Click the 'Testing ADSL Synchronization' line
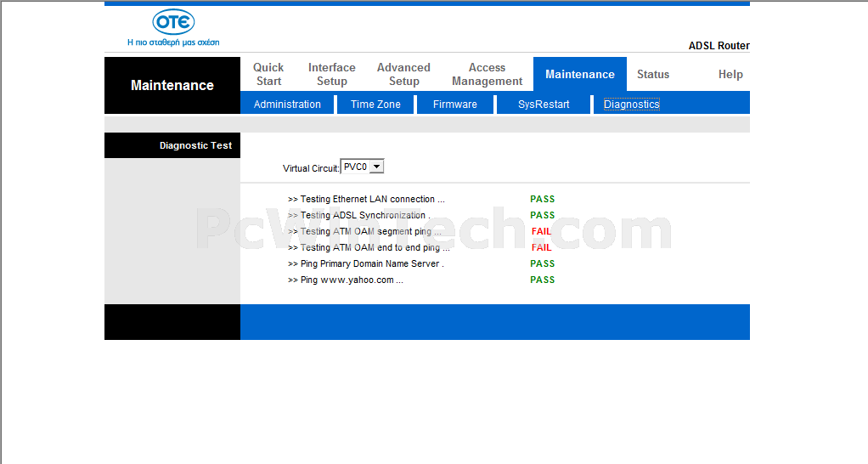The width and height of the screenshot is (868, 464). click(358, 215)
